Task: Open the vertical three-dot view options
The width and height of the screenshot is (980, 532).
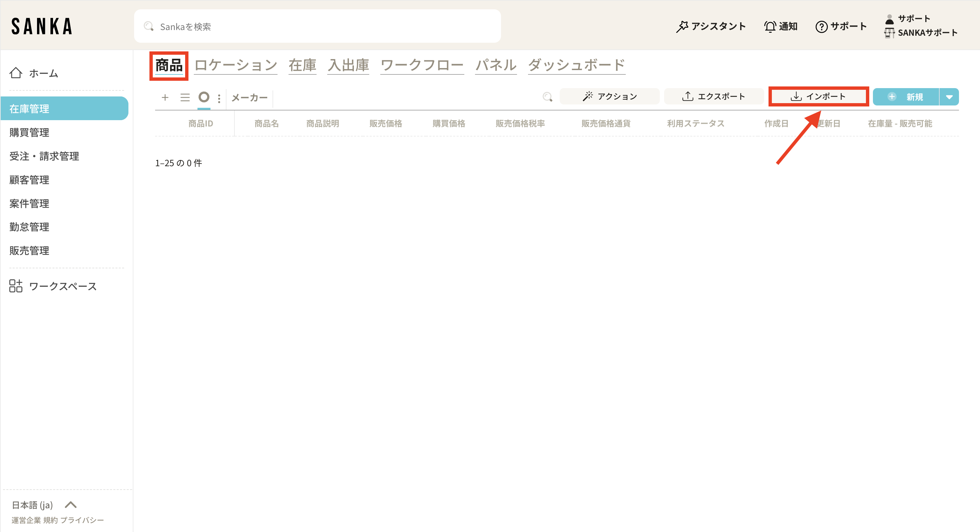Action: click(219, 98)
